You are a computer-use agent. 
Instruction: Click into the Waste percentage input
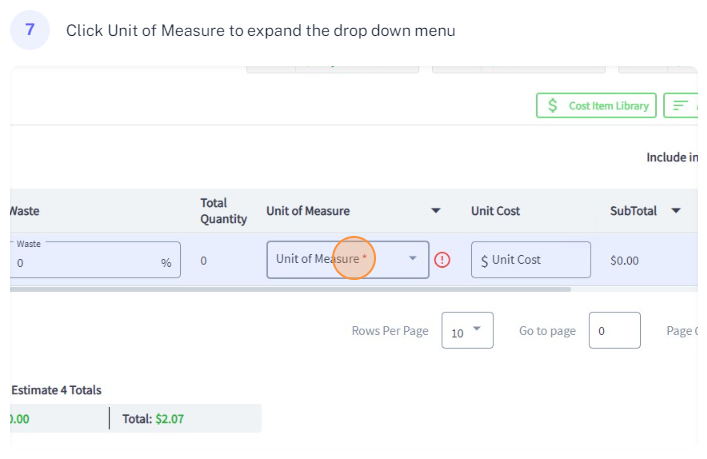click(95, 260)
